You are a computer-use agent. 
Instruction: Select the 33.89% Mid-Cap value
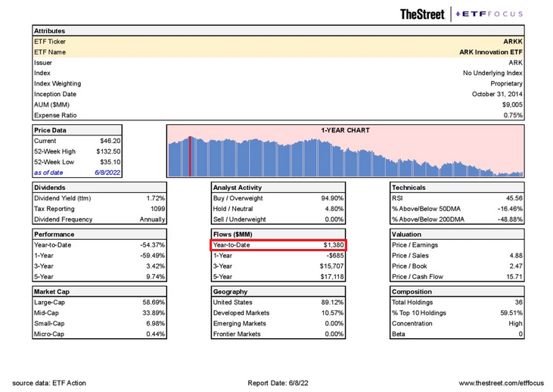pos(154,313)
